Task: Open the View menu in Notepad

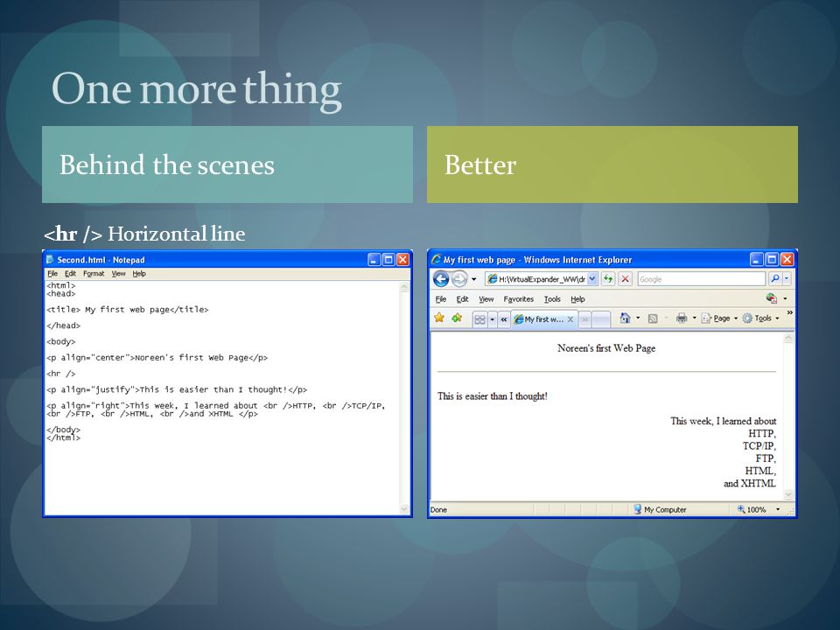Action: coord(118,274)
